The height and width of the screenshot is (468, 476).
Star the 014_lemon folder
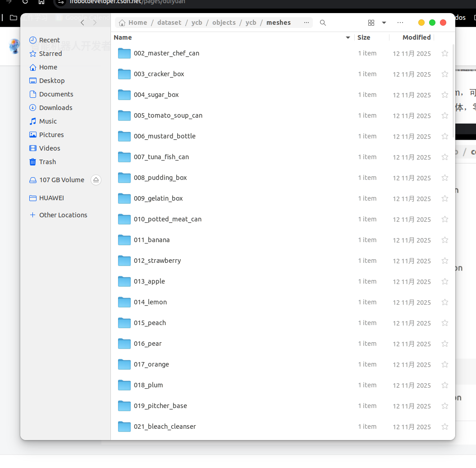point(445,302)
